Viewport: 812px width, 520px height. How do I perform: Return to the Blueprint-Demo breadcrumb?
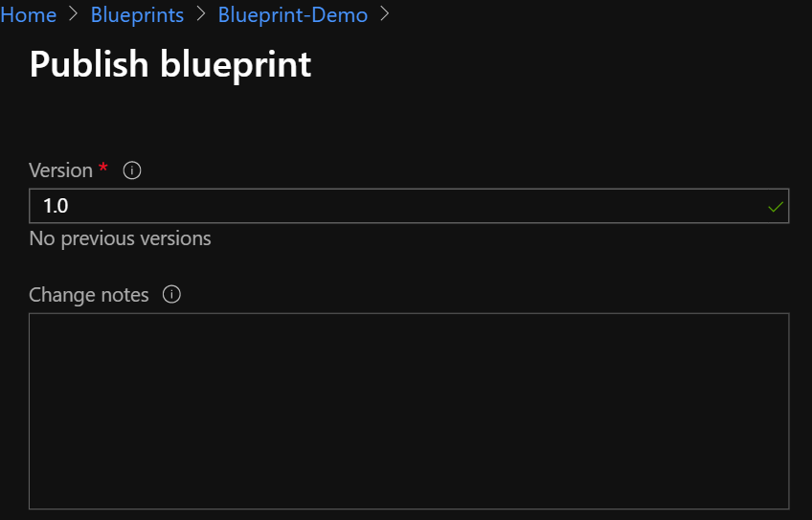coord(292,15)
